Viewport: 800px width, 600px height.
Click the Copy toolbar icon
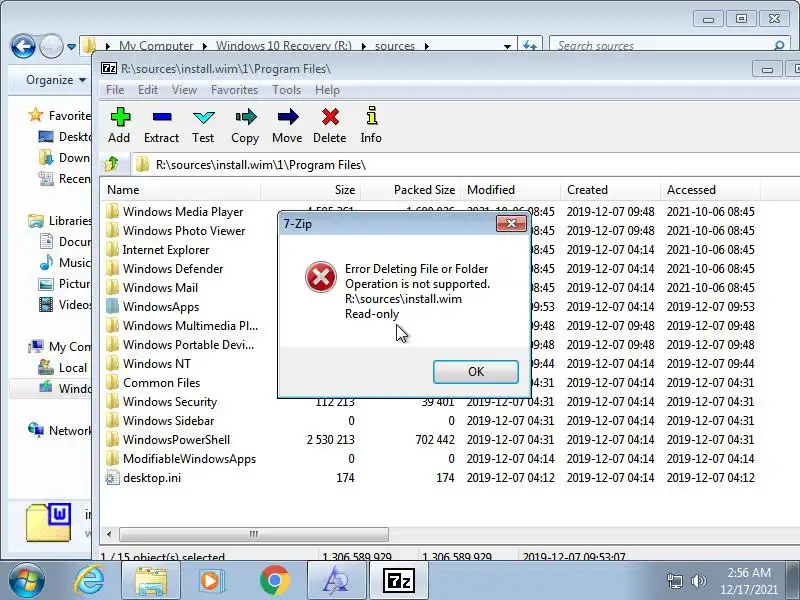click(x=245, y=125)
